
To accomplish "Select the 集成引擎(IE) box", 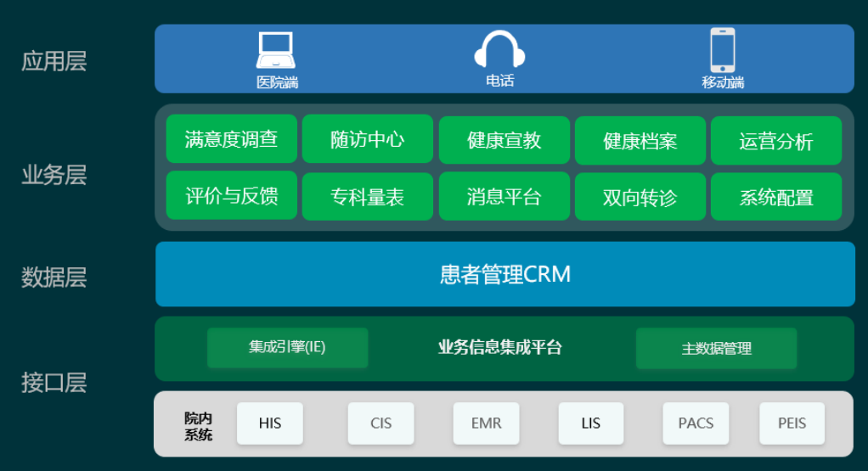I will tap(287, 348).
